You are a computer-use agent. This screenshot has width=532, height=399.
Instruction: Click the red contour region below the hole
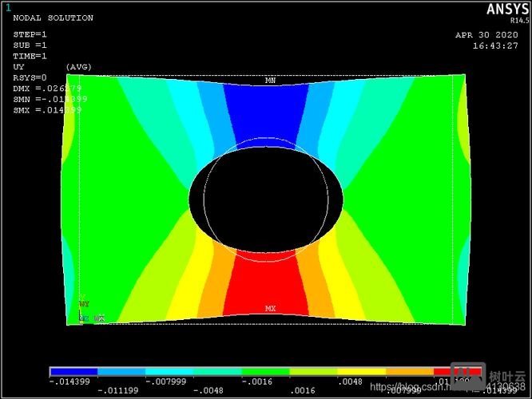point(266,283)
